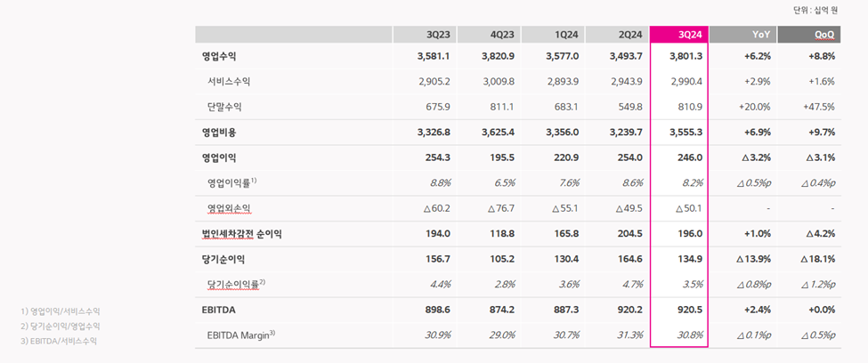Viewport: 868px width, 363px height.
Task: Select the 549.8 device revenue cell
Action: pos(632,107)
